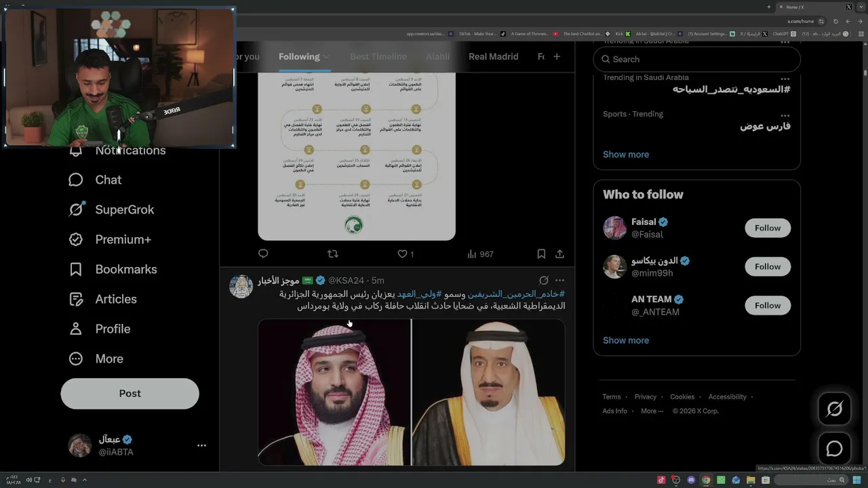Open the Chat sidebar icon
Screen dimensions: 868x488
tap(76, 180)
